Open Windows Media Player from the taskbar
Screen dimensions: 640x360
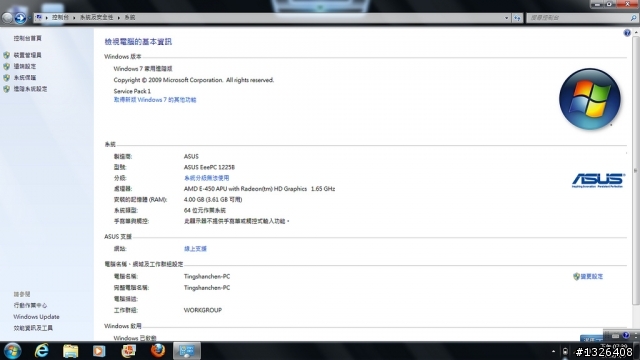(x=99, y=351)
